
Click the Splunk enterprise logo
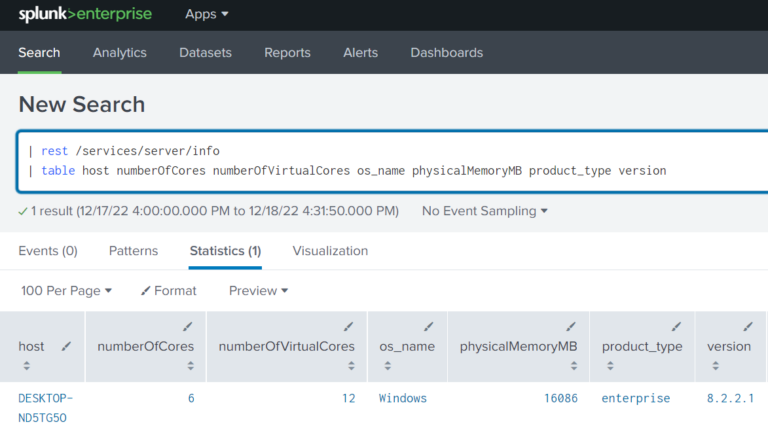click(85, 14)
